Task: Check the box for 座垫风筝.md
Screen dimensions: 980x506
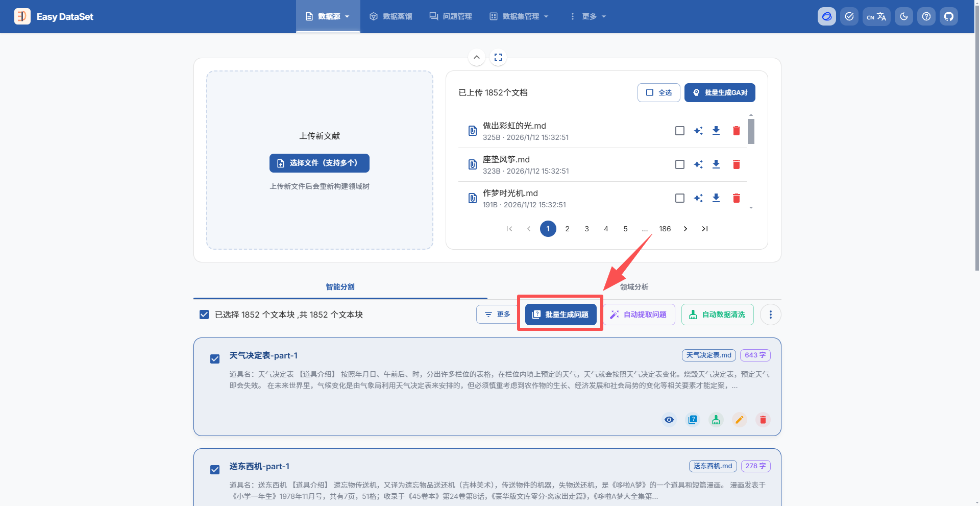Action: [x=680, y=164]
